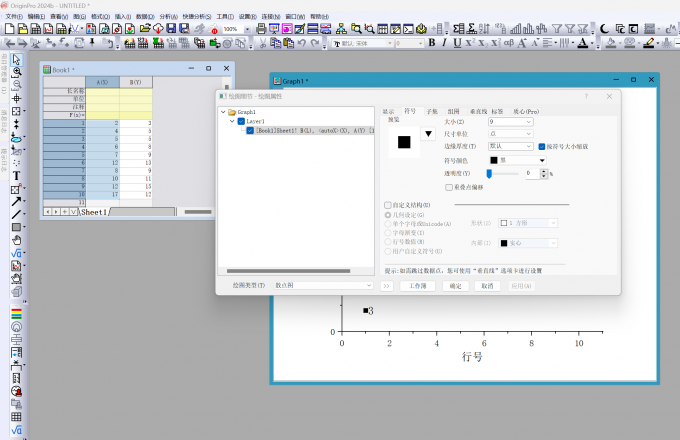Open the symbol preview triangle dropdown
Image resolution: width=680 pixels, height=440 pixels.
point(428,134)
